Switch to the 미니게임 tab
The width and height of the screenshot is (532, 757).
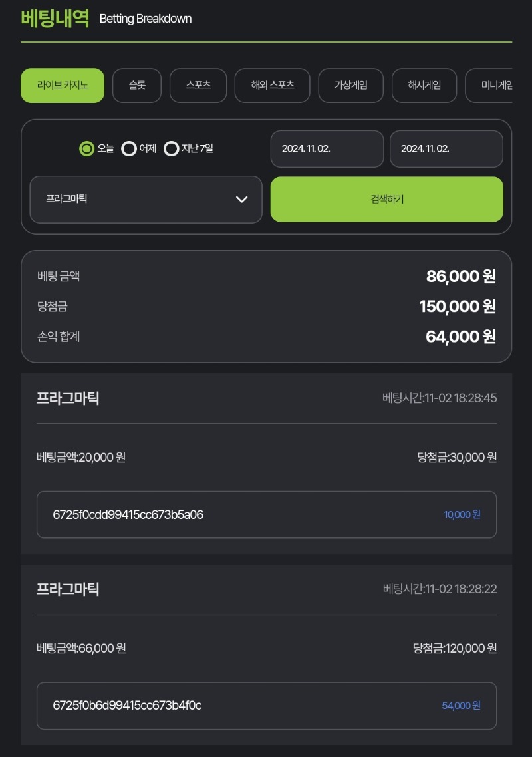pyautogui.click(x=489, y=85)
